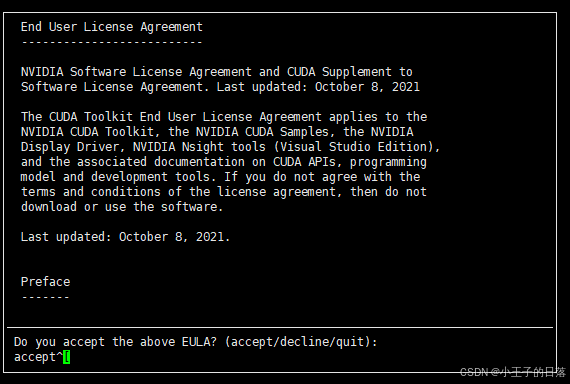Click the line starting 'The CUDA Toolkit End User'
This screenshot has width=570, height=384.
[x=224, y=117]
